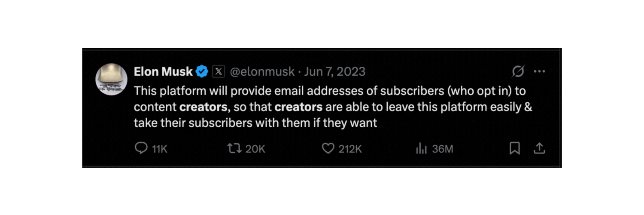Open the three-dot more options menu
The image size is (644, 215).
[x=539, y=71]
